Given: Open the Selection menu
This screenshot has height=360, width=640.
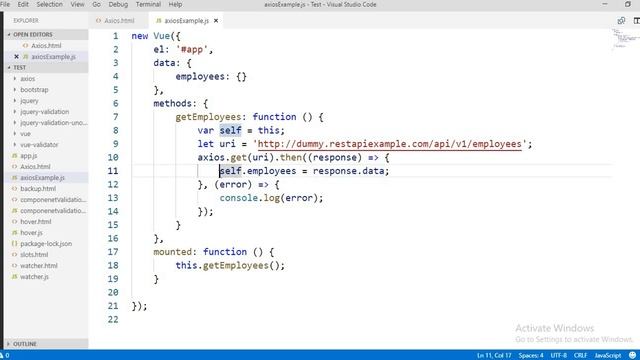Looking at the screenshot, I should coord(50,4).
